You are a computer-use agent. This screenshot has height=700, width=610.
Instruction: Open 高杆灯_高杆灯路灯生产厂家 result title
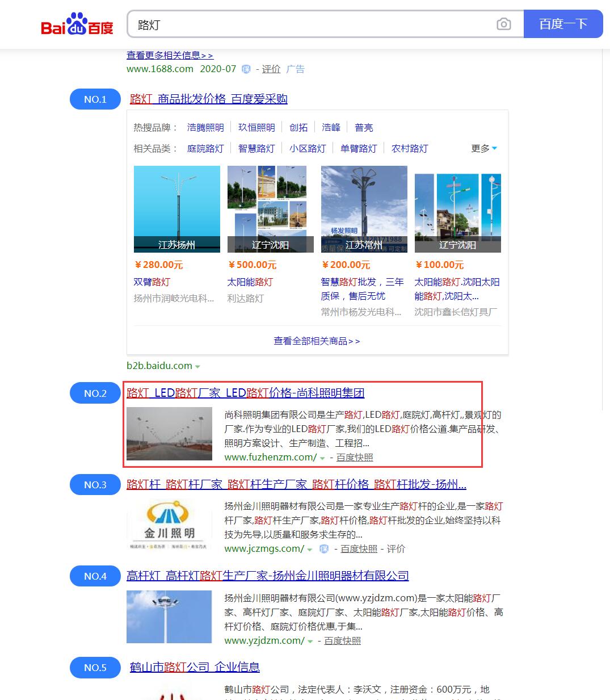click(267, 576)
